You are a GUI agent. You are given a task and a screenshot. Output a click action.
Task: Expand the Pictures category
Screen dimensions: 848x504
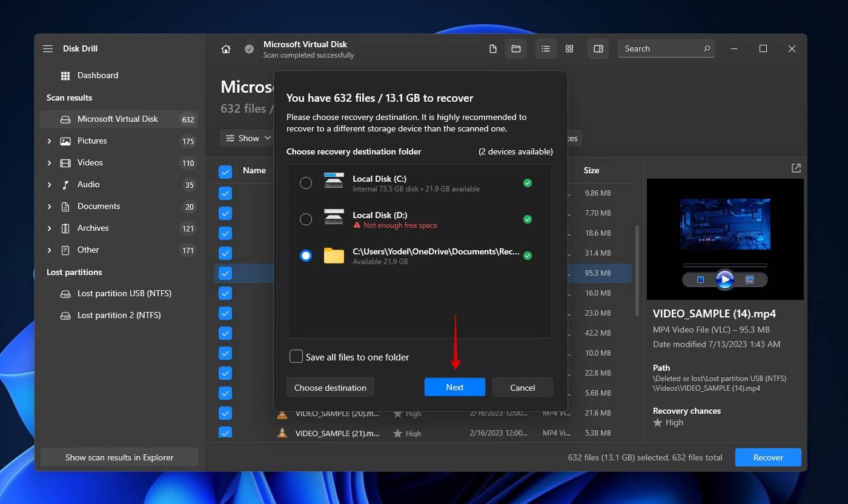pyautogui.click(x=49, y=141)
